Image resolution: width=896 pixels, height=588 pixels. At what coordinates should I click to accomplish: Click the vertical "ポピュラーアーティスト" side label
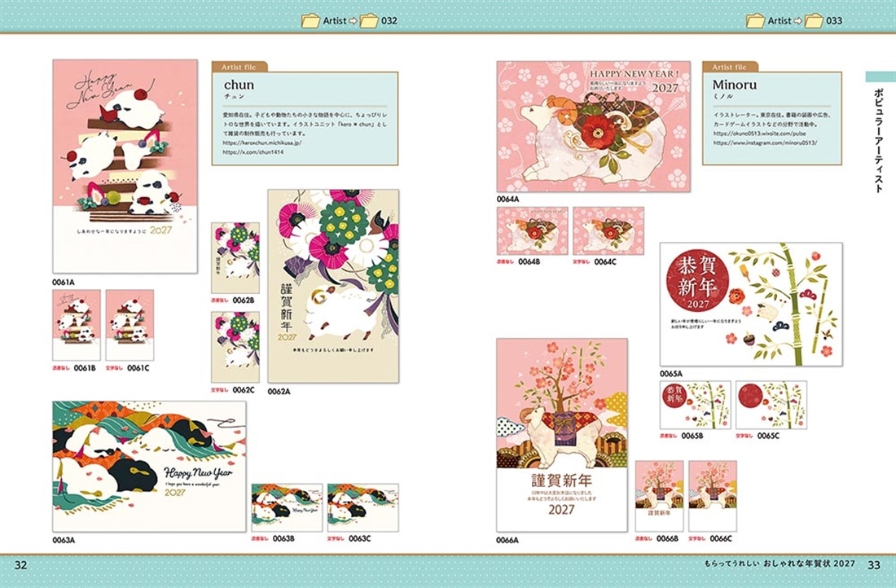pos(880,141)
